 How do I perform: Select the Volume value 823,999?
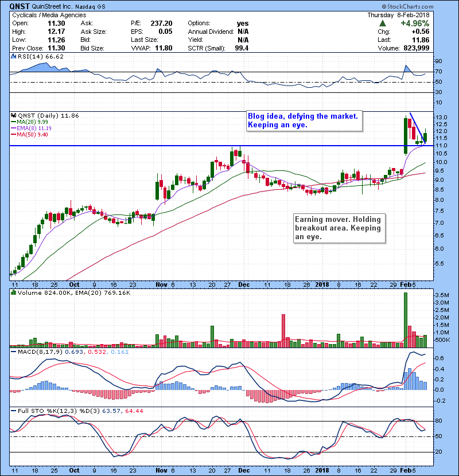(x=417, y=48)
